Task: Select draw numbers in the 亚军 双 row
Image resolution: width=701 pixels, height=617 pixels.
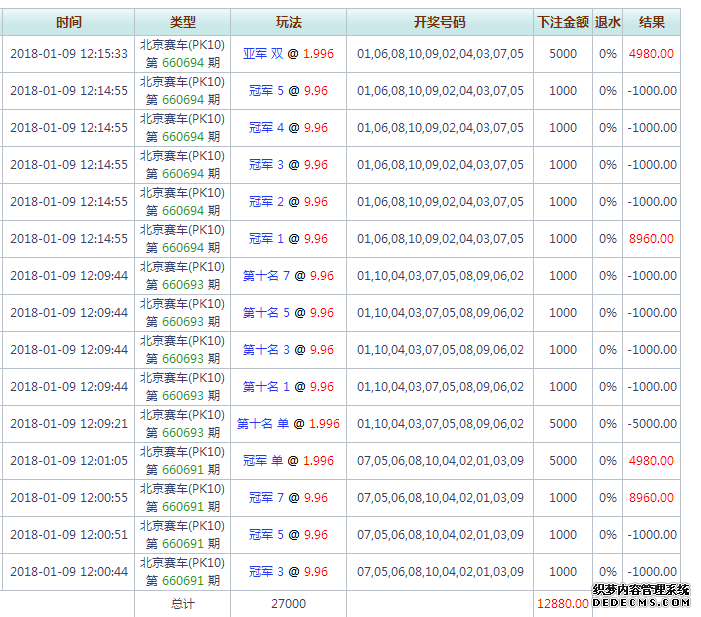Action: click(x=440, y=54)
